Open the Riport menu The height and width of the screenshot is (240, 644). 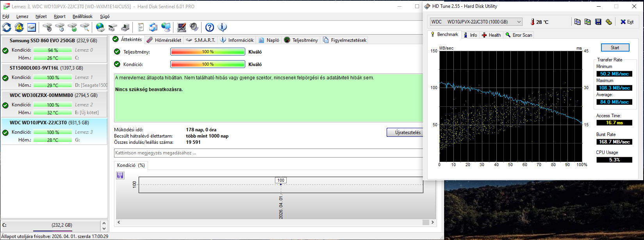(60, 16)
